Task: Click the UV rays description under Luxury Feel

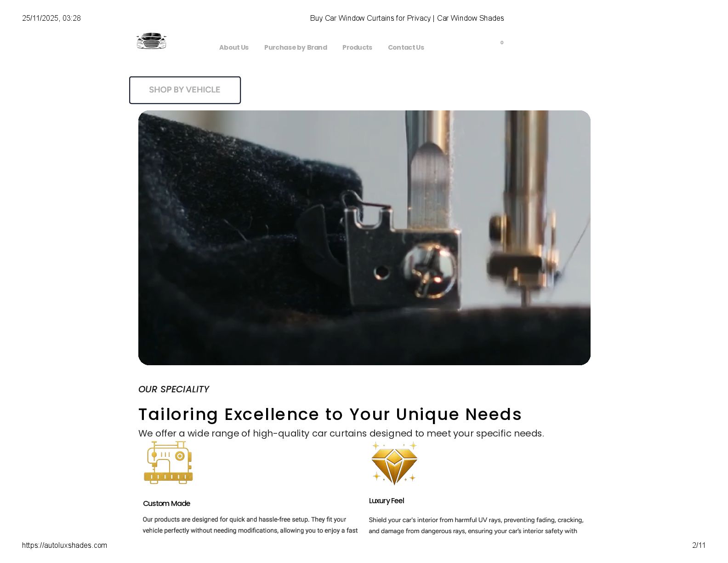Action: pos(476,525)
